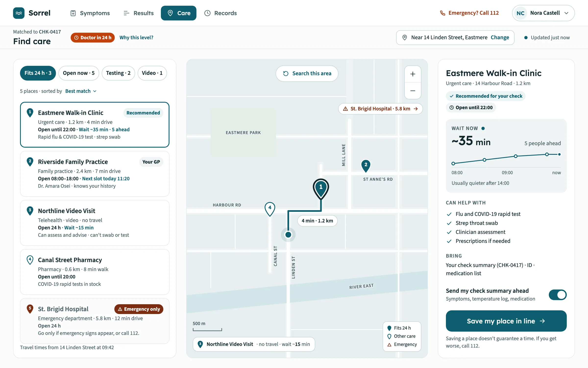588x368 pixels.
Task: Click the refresh icon in Search this area
Action: click(x=286, y=74)
